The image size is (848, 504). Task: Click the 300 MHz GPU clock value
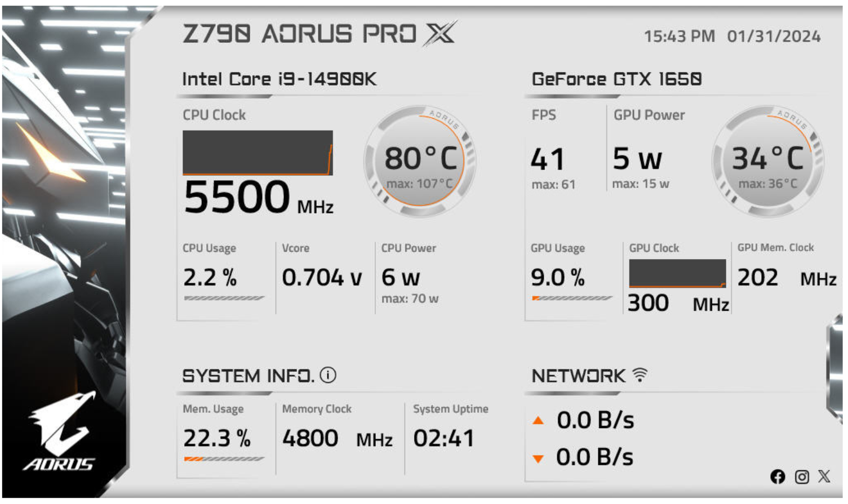pos(678,304)
